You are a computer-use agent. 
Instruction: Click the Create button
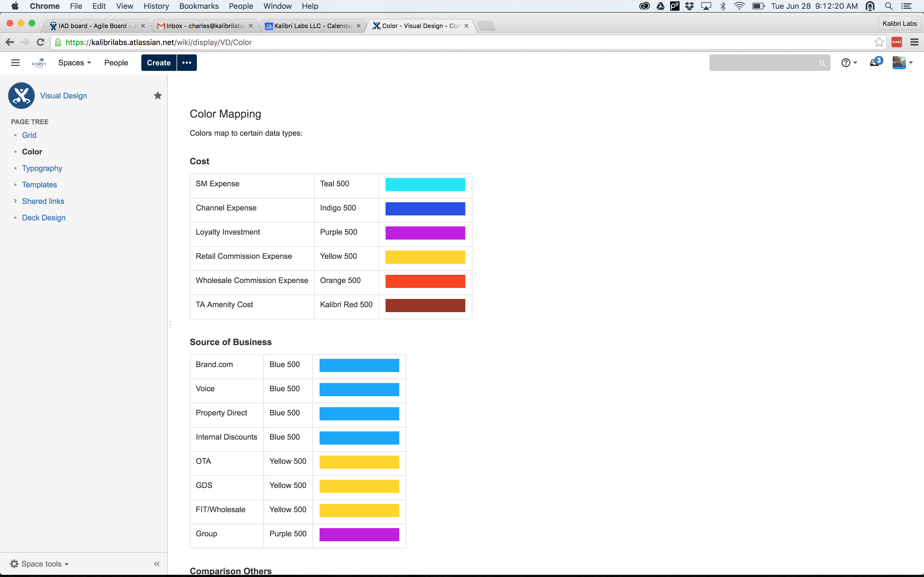click(x=158, y=63)
